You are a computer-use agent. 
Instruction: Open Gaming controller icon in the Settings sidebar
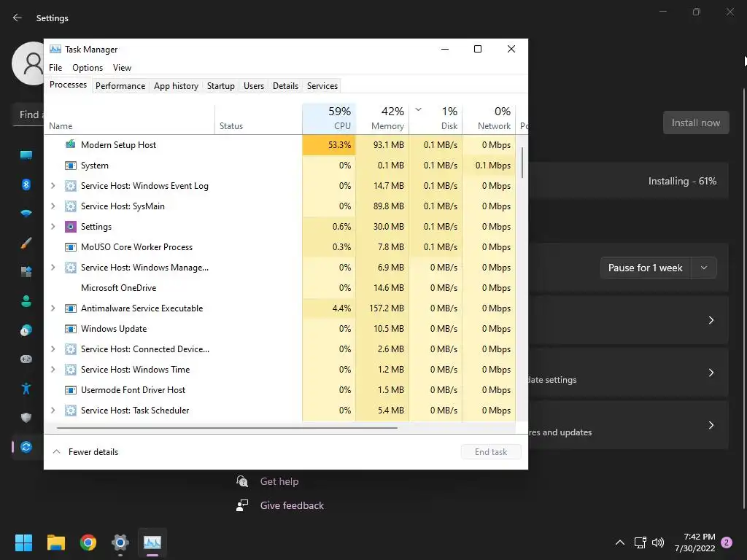pos(26,359)
